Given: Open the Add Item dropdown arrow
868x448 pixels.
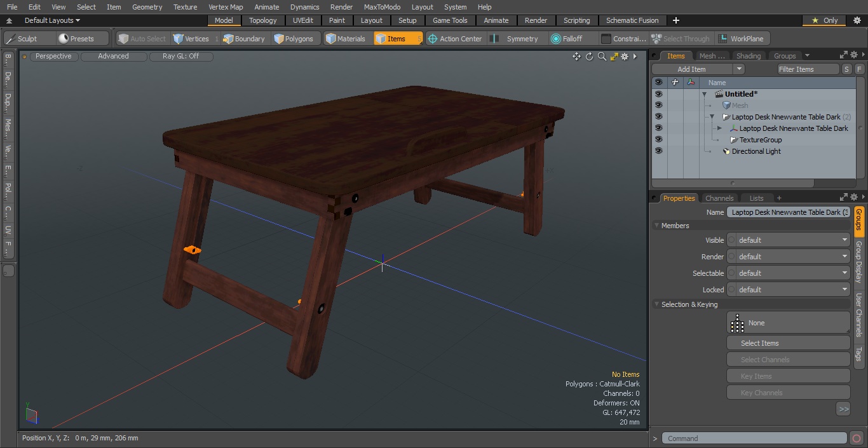Looking at the screenshot, I should (738, 69).
